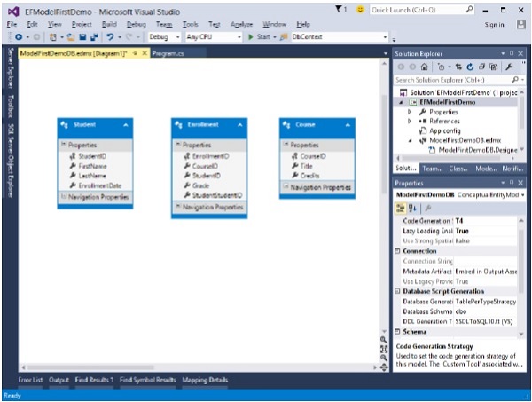
Task: Expand the References node in Solution Explorer
Action: (x=410, y=119)
